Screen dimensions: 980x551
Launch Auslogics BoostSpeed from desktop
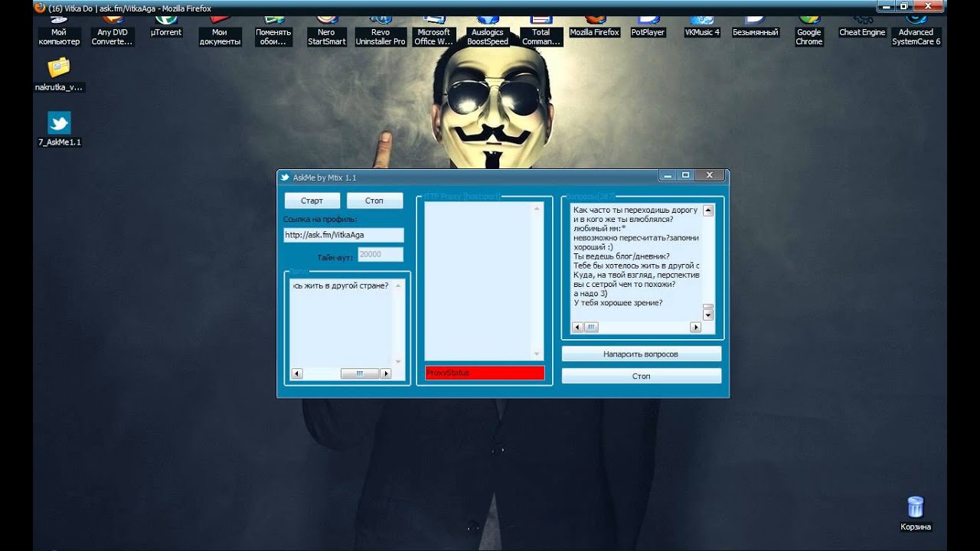point(488,31)
